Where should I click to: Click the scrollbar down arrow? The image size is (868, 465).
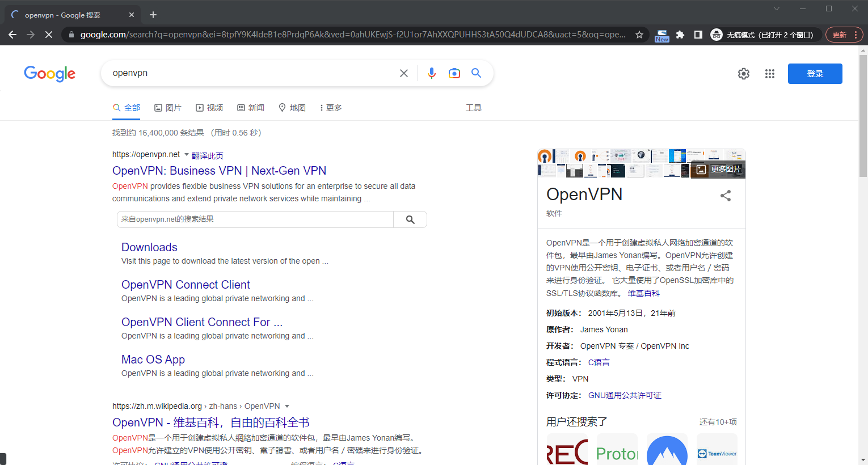tap(863, 460)
